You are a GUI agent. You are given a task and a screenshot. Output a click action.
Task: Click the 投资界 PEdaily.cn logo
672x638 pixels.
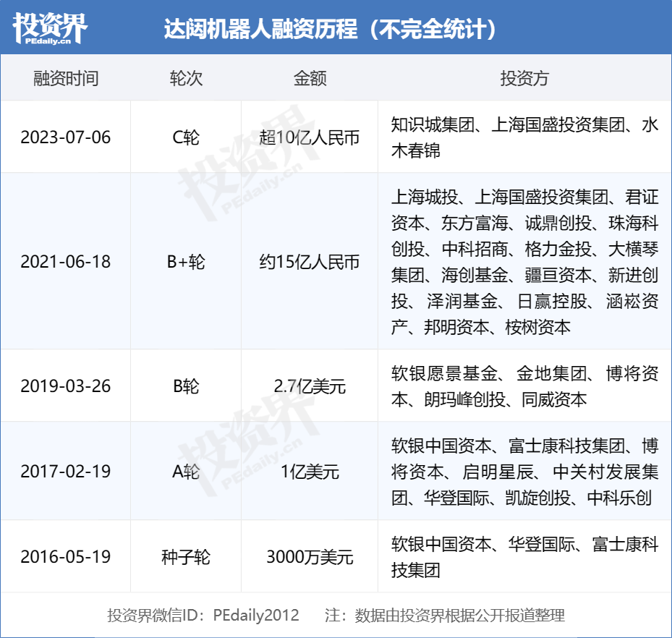click(50, 28)
